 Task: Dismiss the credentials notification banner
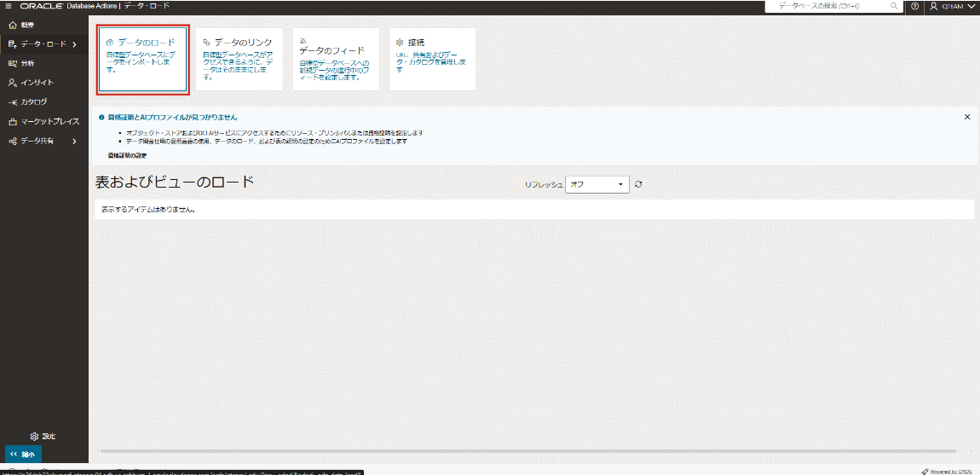[967, 116]
